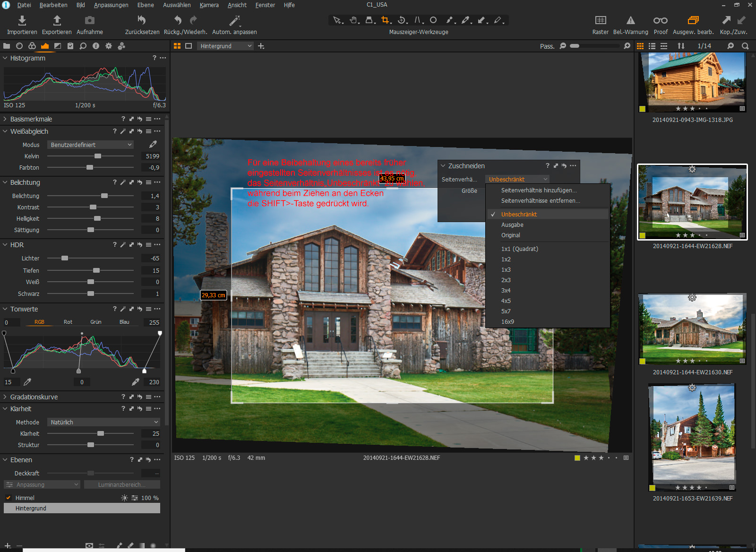Click the Autom. anpassen wand button
The height and width of the screenshot is (552, 756).
(234, 25)
